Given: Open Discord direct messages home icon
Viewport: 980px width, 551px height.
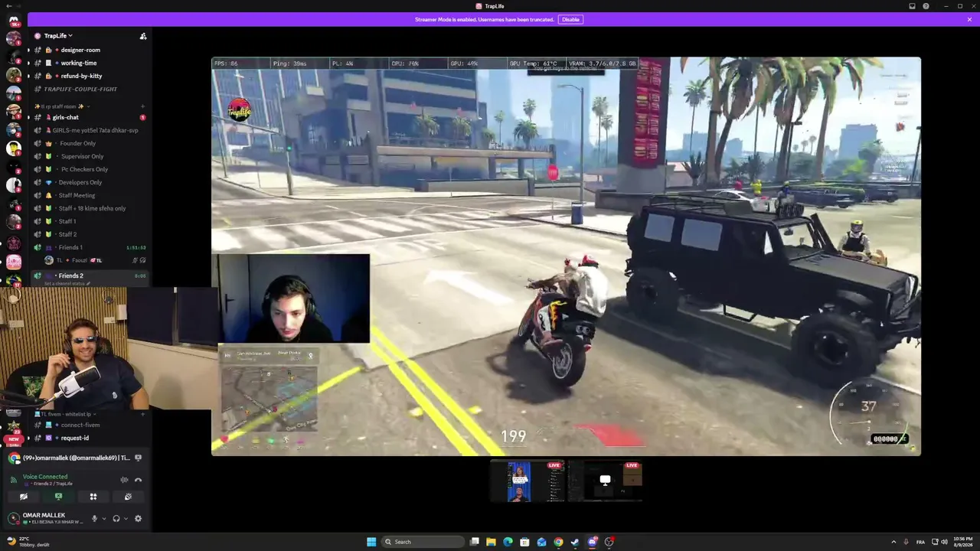Looking at the screenshot, I should [14, 20].
